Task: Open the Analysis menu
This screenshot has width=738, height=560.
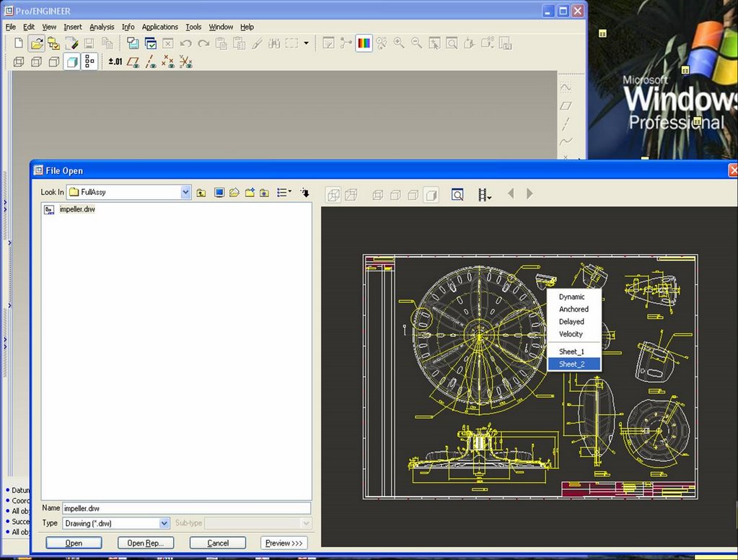Action: (x=102, y=27)
